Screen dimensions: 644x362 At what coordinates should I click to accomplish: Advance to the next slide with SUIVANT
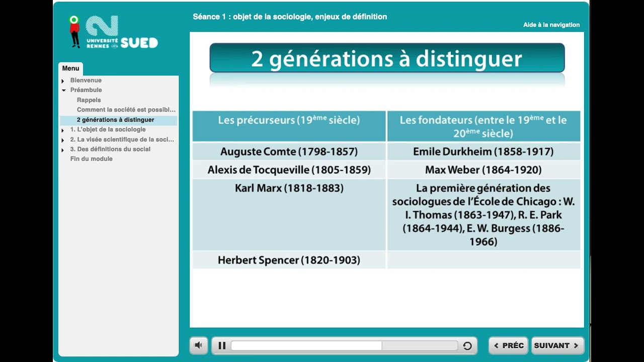(557, 345)
